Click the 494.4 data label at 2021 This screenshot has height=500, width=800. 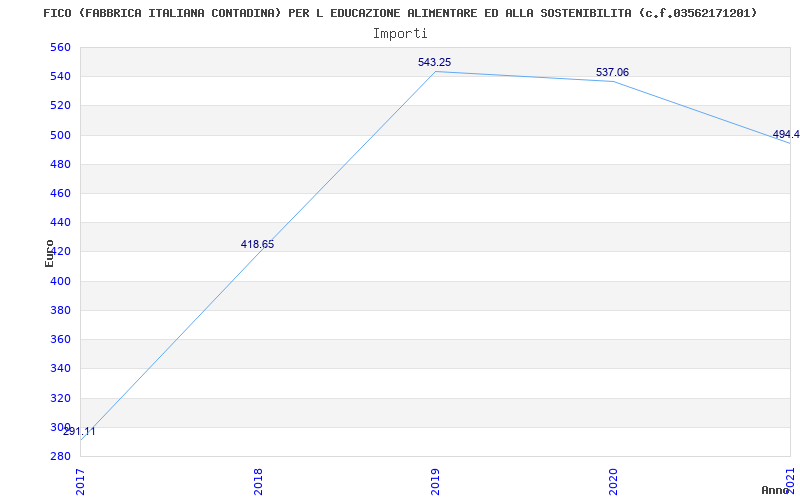click(x=786, y=134)
